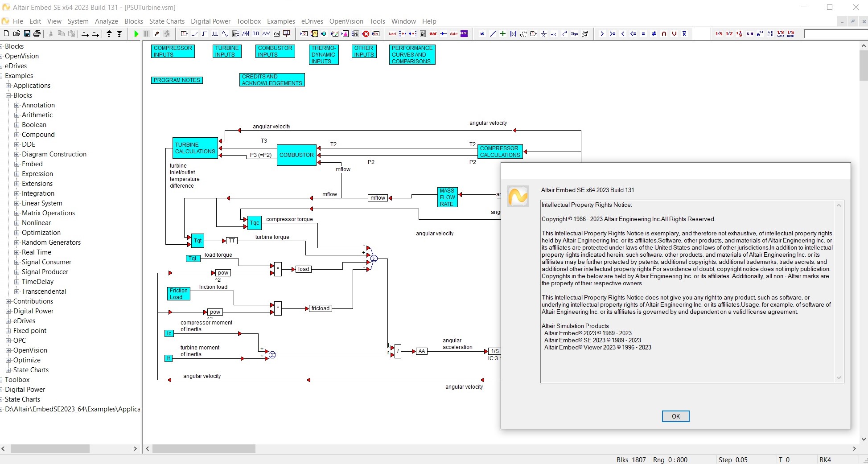868x464 pixels.
Task: Open the COMPRESSOR INPUTS compound block
Action: 173,51
